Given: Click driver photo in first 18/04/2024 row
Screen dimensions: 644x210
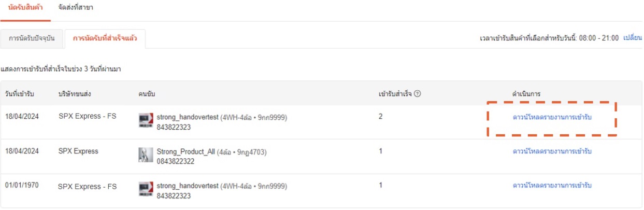Looking at the screenshot, I should 146,121.
